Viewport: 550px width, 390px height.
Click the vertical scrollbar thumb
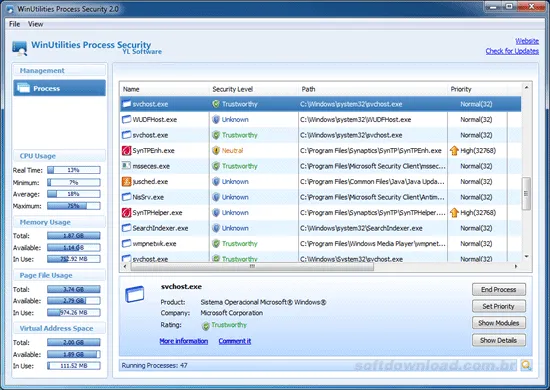click(x=526, y=194)
